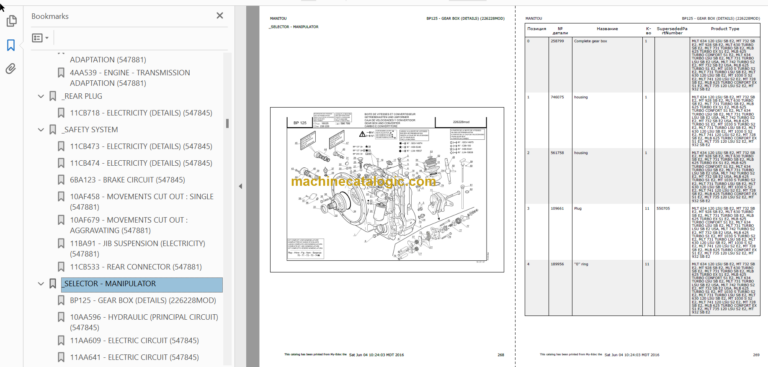
Task: Collapse the navigation pane with the arrow handle
Action: (240, 186)
